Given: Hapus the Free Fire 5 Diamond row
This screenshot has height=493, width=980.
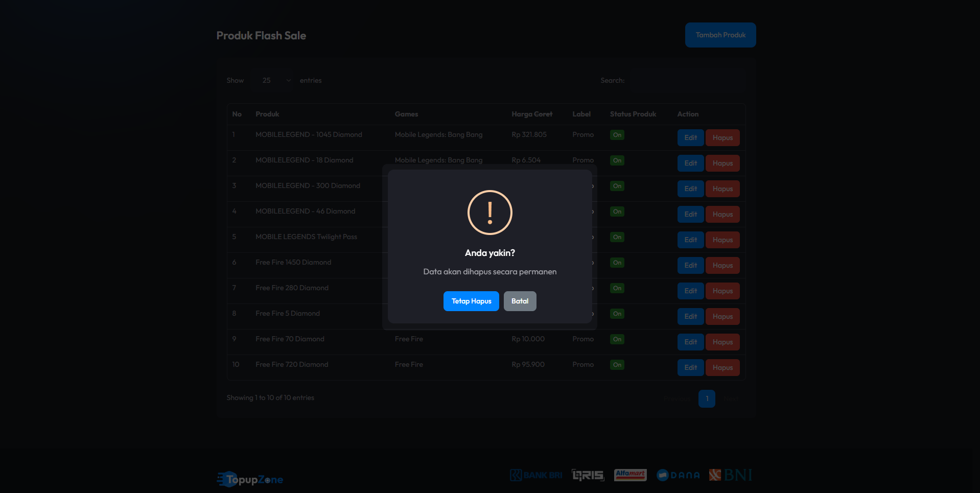Looking at the screenshot, I should tap(722, 316).
